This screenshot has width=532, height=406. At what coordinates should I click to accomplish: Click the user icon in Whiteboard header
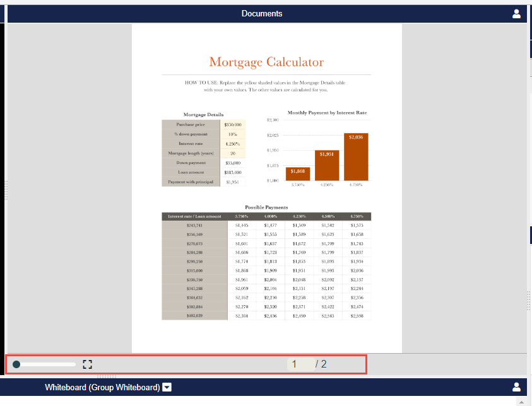(516, 387)
